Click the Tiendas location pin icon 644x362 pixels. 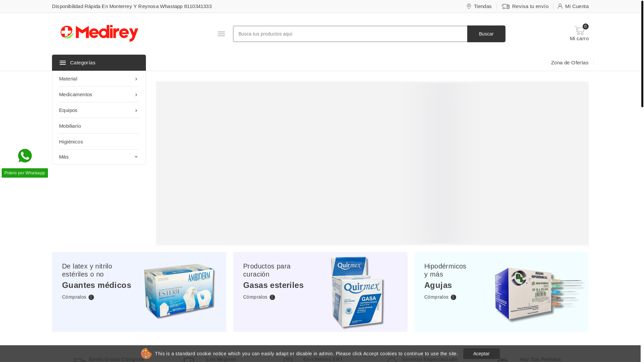(469, 6)
